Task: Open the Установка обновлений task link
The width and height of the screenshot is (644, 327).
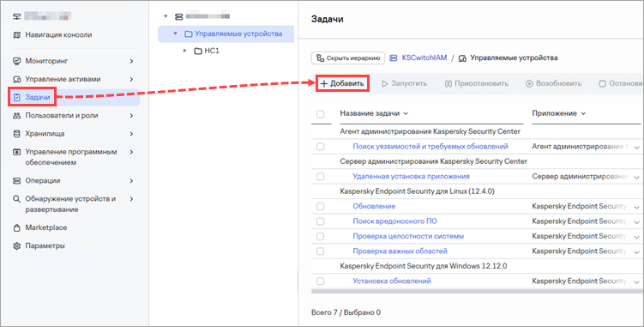Action: coord(392,281)
